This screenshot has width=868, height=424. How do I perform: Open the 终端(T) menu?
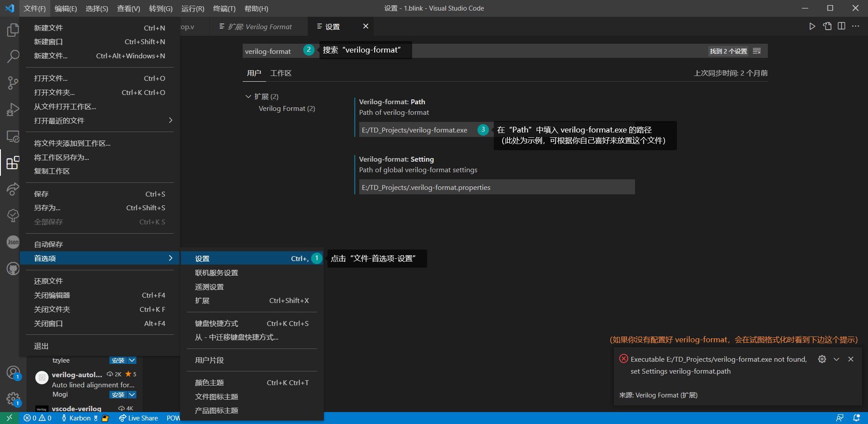pyautogui.click(x=224, y=8)
